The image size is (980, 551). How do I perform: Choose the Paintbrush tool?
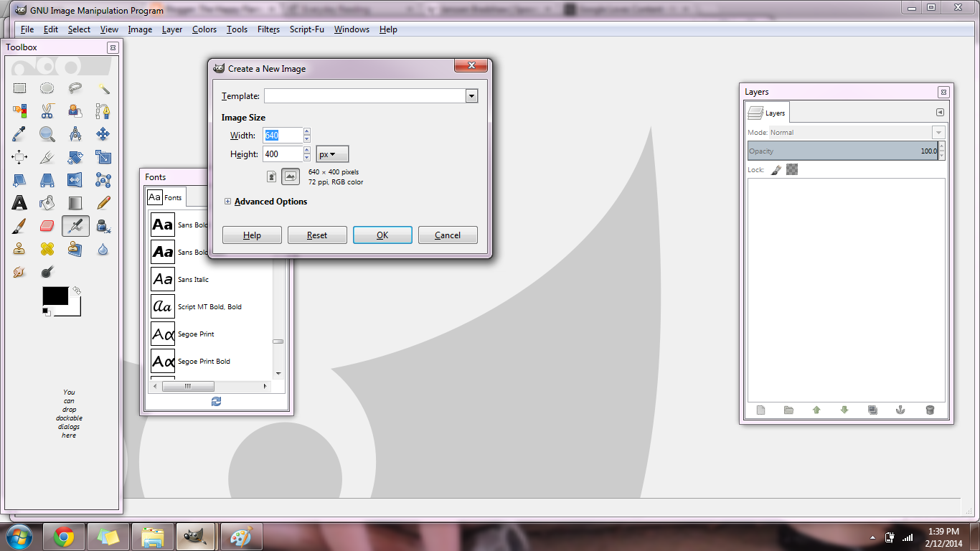pos(19,226)
